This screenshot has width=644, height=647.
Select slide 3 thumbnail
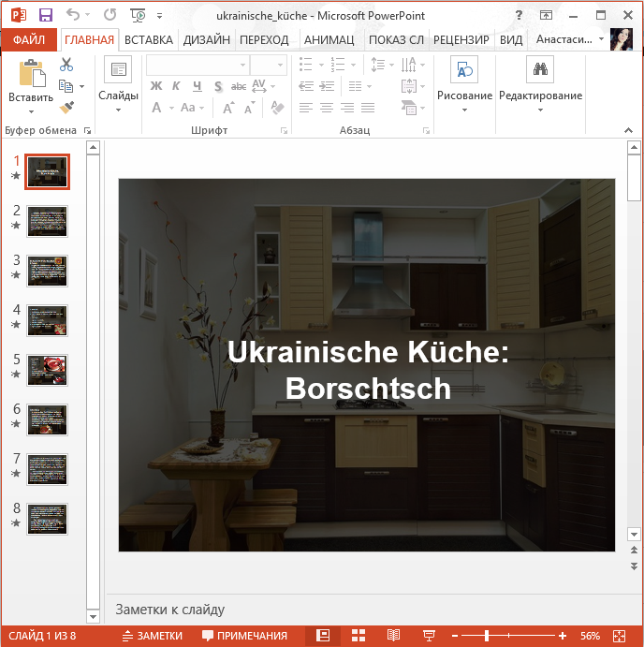click(x=47, y=272)
